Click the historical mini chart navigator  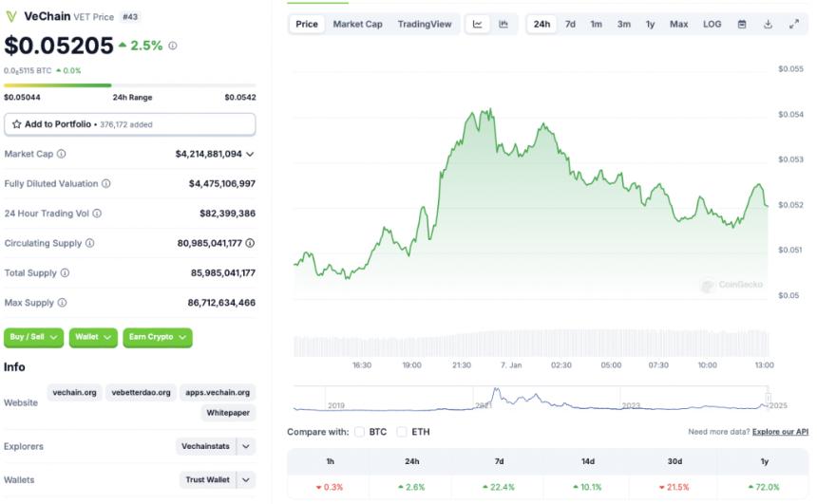point(531,399)
